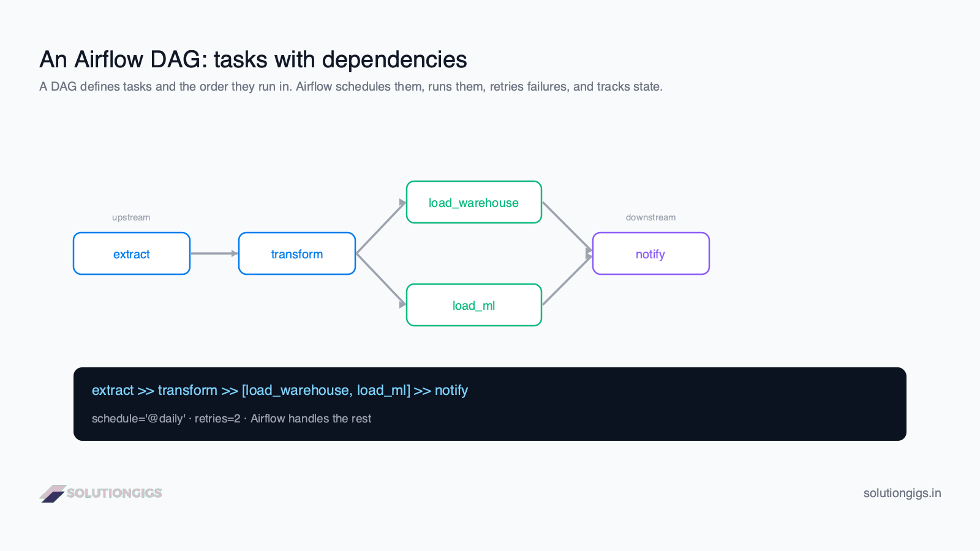This screenshot has height=551, width=980.
Task: Click the text "schedule='@daily' · retries=2"
Action: [166, 419]
